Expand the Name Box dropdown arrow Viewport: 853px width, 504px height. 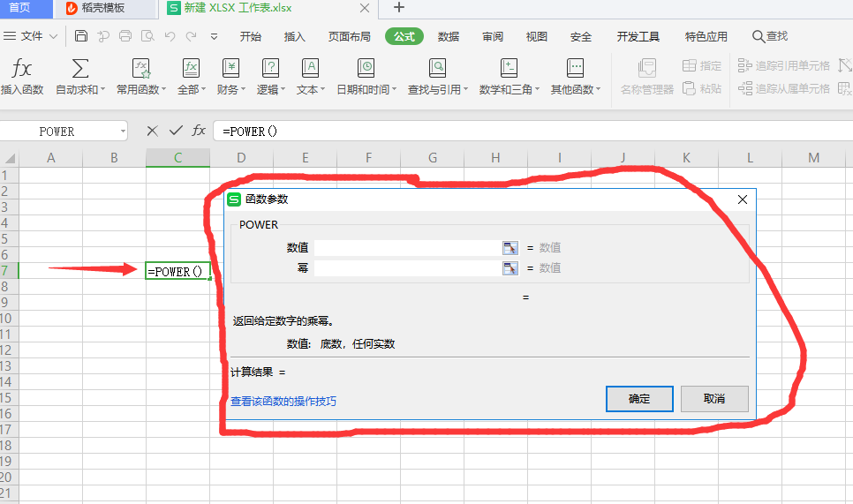pos(123,131)
